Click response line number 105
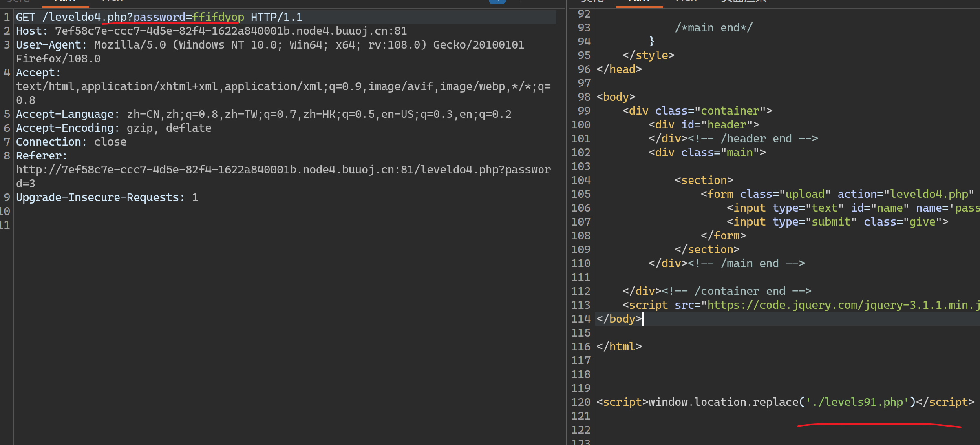This screenshot has height=445, width=980. coord(581,194)
